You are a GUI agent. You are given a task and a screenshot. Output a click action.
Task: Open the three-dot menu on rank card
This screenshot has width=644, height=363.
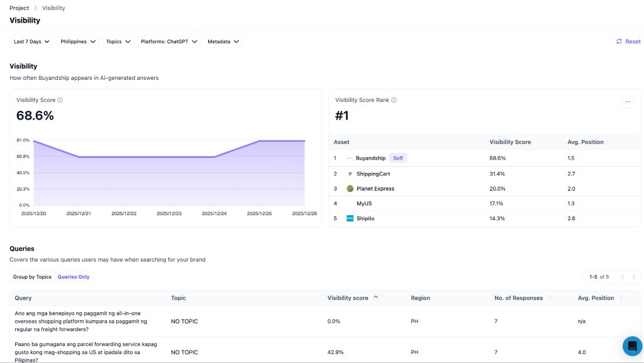pos(628,102)
